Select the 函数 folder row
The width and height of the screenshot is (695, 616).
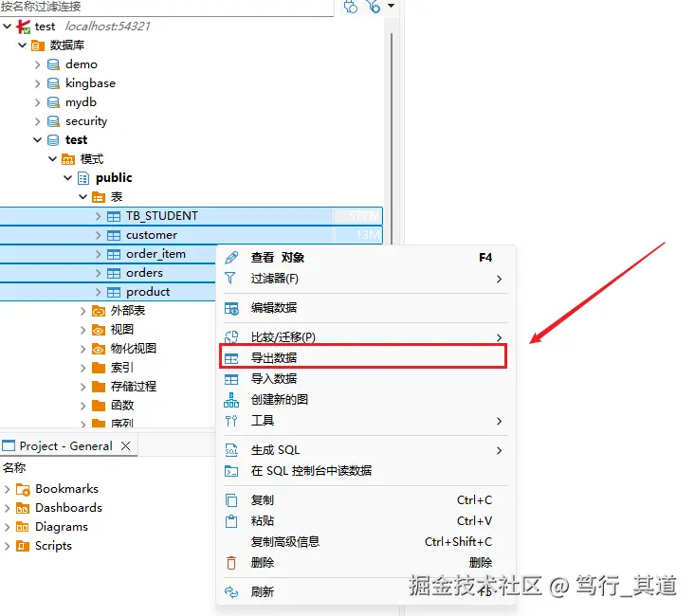coord(122,406)
